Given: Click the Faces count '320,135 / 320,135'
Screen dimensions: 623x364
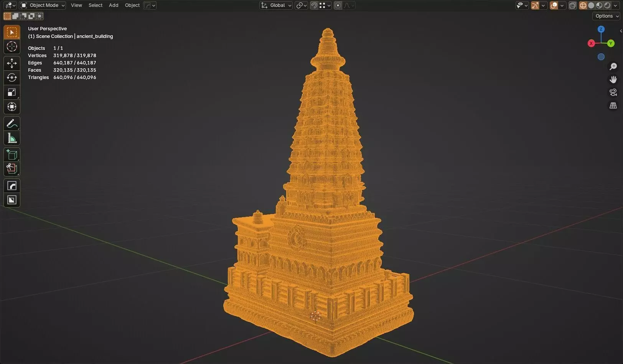Looking at the screenshot, I should click(75, 70).
